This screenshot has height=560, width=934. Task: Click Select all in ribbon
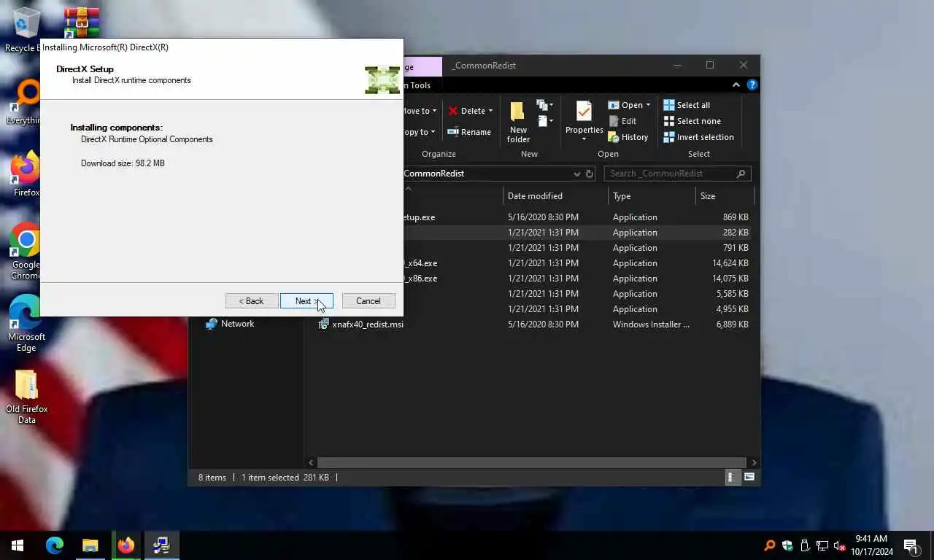coord(687,105)
